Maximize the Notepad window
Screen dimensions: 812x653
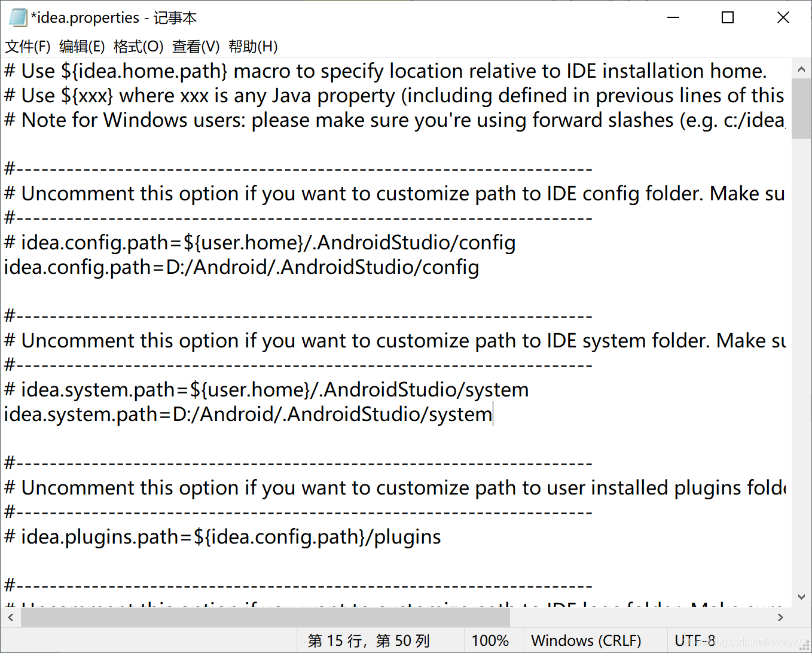click(x=728, y=17)
